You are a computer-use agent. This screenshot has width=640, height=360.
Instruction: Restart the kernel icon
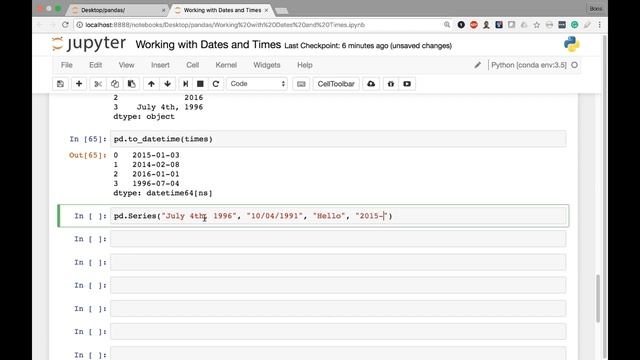click(216, 84)
